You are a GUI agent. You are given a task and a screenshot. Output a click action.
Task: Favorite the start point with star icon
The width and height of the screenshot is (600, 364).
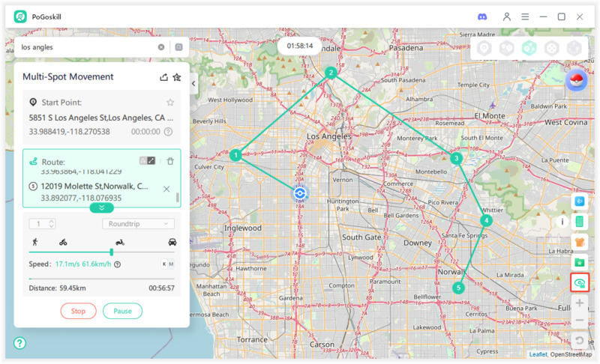pos(170,102)
